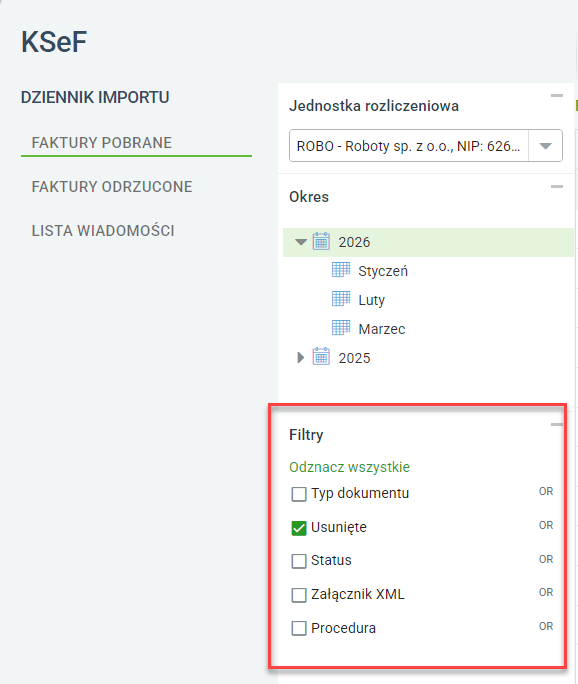
Task: Enable the Typ dokumentu filter checkbox
Action: [299, 494]
